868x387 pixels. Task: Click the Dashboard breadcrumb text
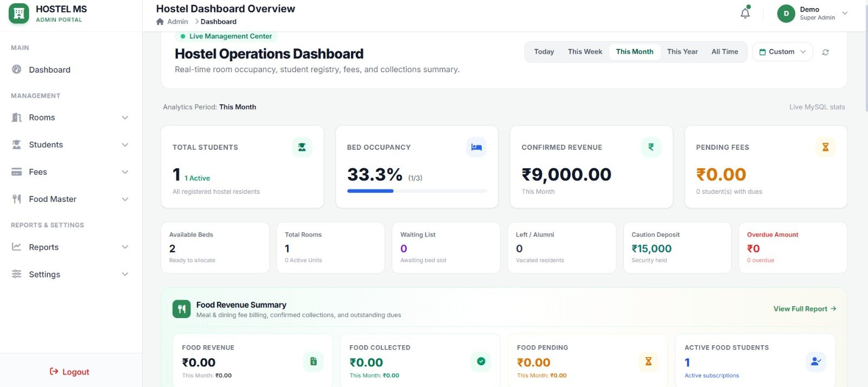(x=219, y=22)
